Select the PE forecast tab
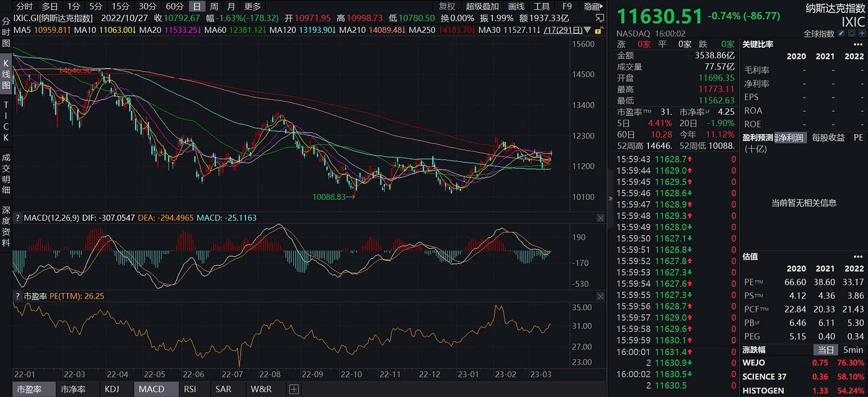This screenshot has height=397, width=868. (858, 137)
